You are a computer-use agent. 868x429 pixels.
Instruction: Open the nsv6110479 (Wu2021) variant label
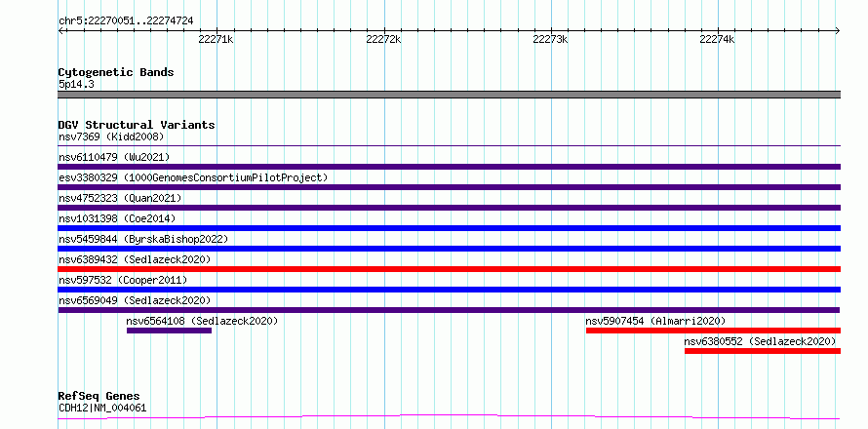tap(114, 157)
